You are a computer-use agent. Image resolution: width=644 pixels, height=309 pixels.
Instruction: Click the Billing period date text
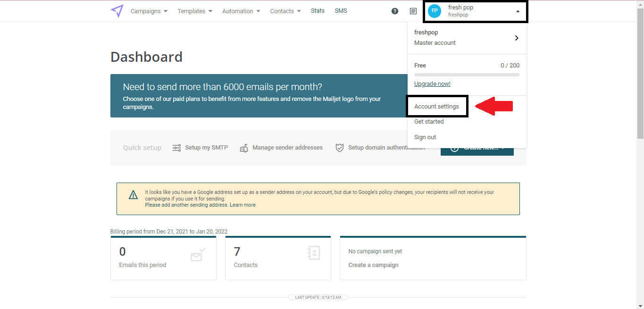tap(169, 232)
